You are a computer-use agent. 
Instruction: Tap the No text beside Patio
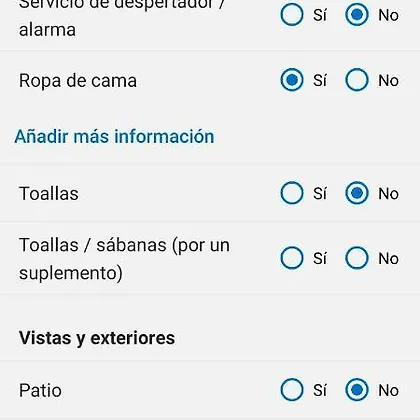pos(388,391)
